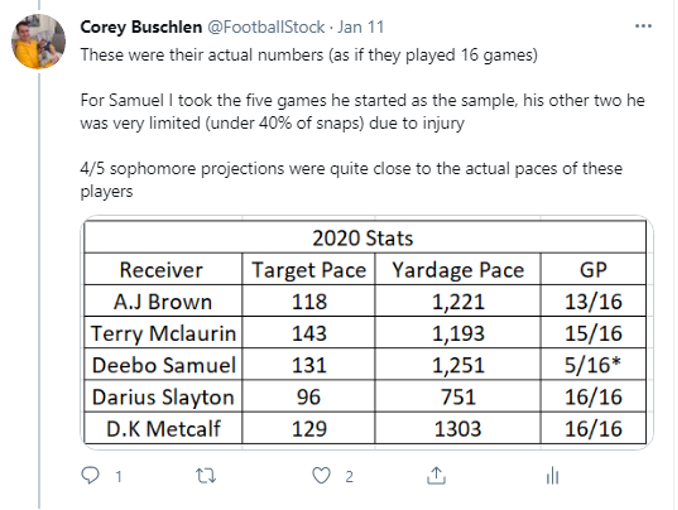Click the reply count number 1
678x510 pixels.
tap(118, 477)
